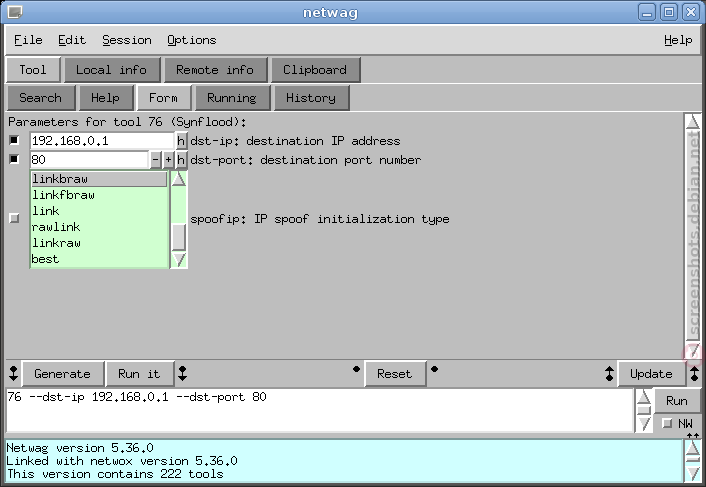Click the resize arrow right of Run it
The image size is (706, 487).
tap(182, 374)
